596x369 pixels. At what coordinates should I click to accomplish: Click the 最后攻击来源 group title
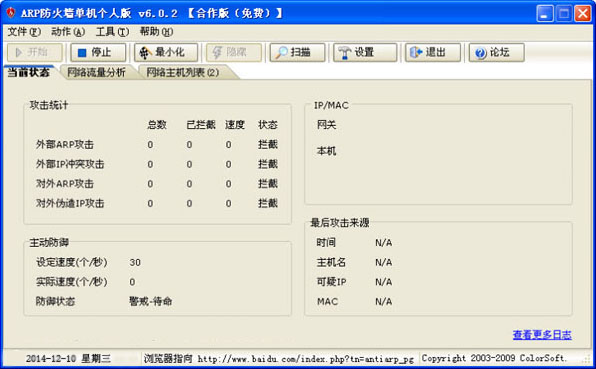click(x=340, y=223)
